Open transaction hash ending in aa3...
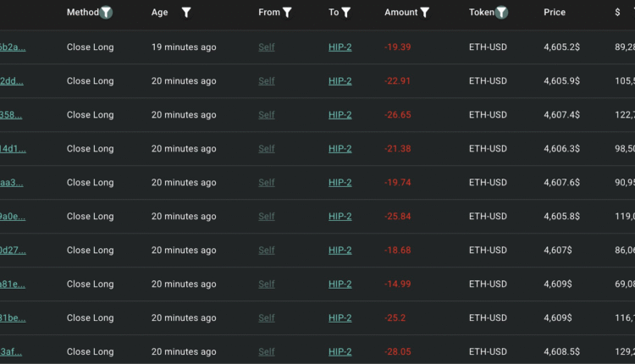This screenshot has width=635, height=364. click(12, 183)
